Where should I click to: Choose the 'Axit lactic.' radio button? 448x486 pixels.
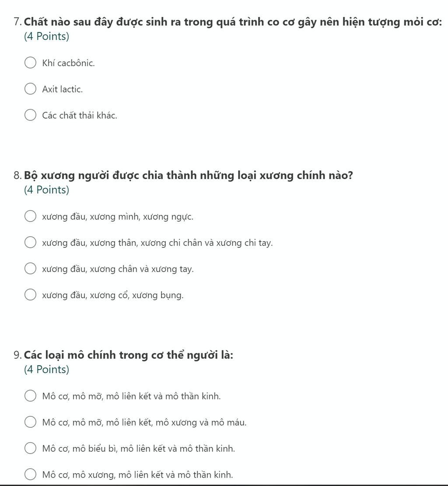[30, 89]
